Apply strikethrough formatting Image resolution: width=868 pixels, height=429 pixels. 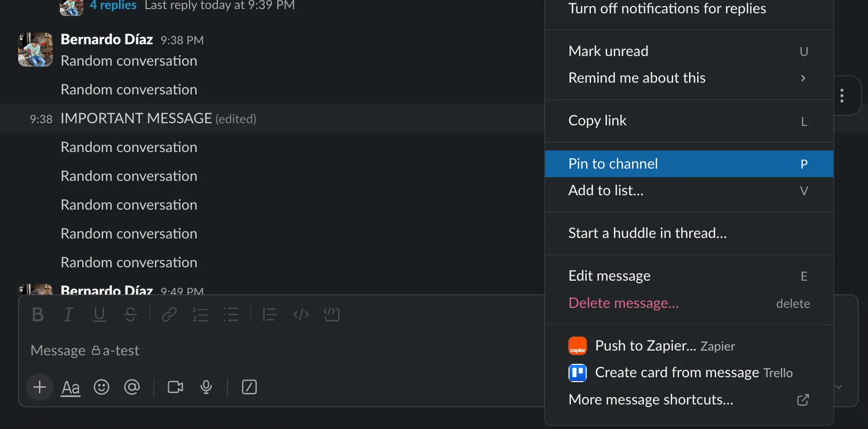pyautogui.click(x=130, y=315)
